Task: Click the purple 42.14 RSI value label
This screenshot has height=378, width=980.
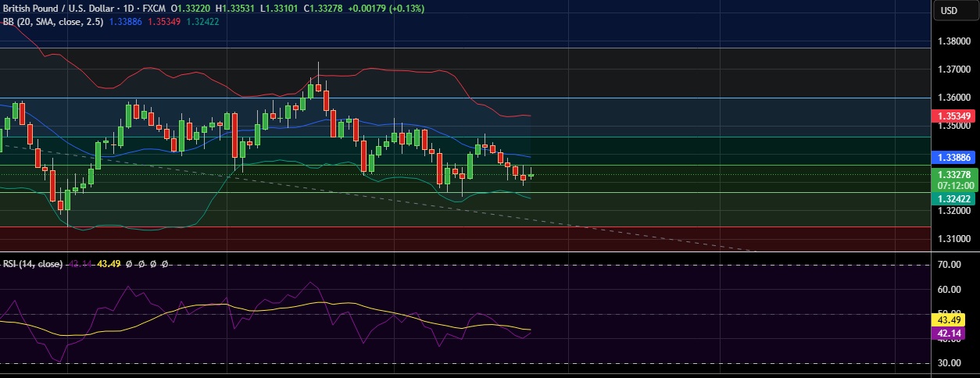Action: 954,333
